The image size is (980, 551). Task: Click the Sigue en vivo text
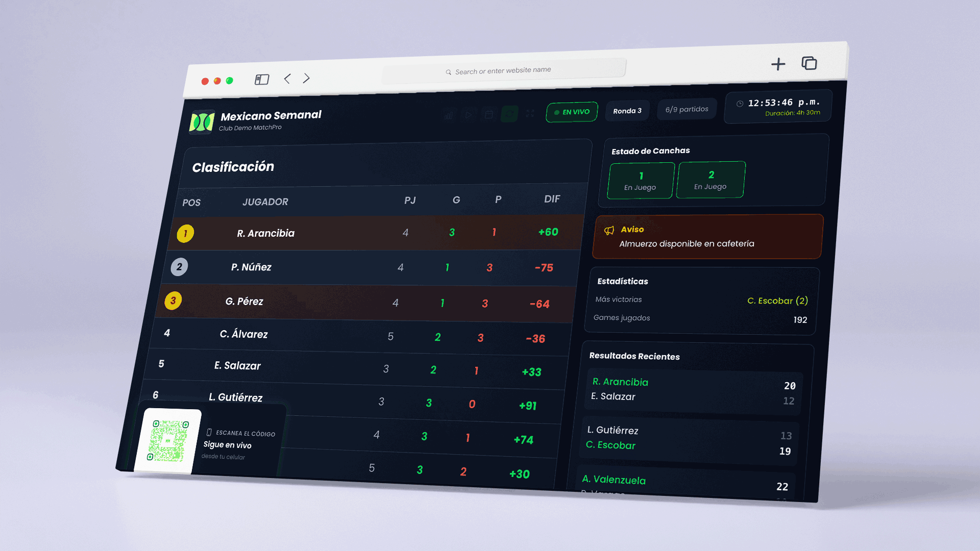point(227,445)
